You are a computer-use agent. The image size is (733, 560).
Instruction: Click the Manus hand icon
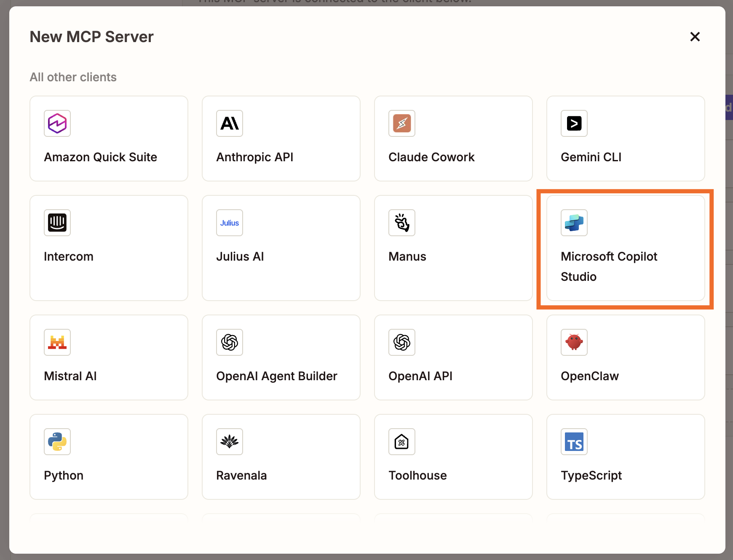click(x=401, y=223)
